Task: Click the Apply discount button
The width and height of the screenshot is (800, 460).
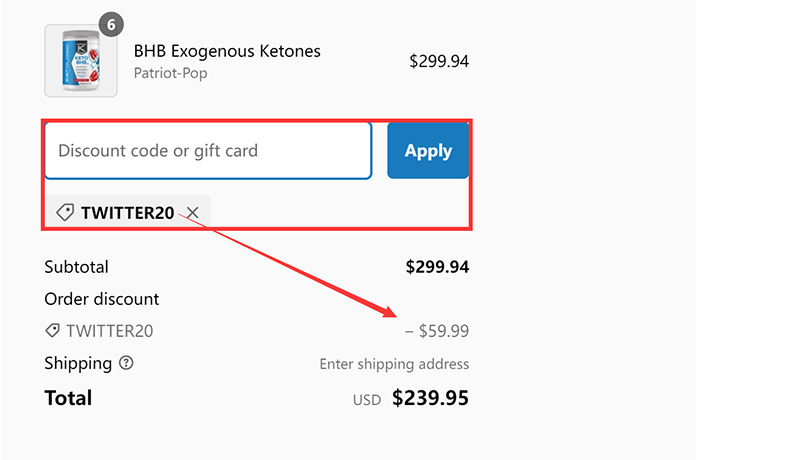Action: [x=428, y=151]
